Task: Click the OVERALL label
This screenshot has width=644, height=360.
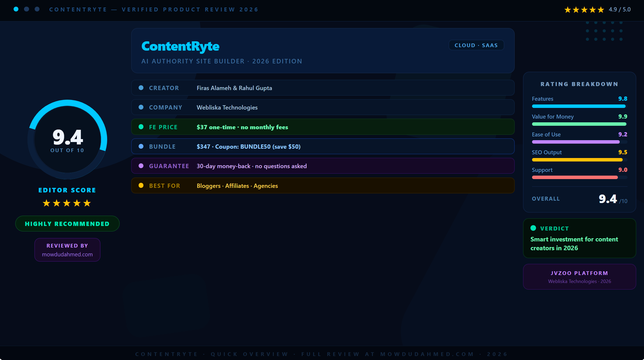Action: click(546, 199)
